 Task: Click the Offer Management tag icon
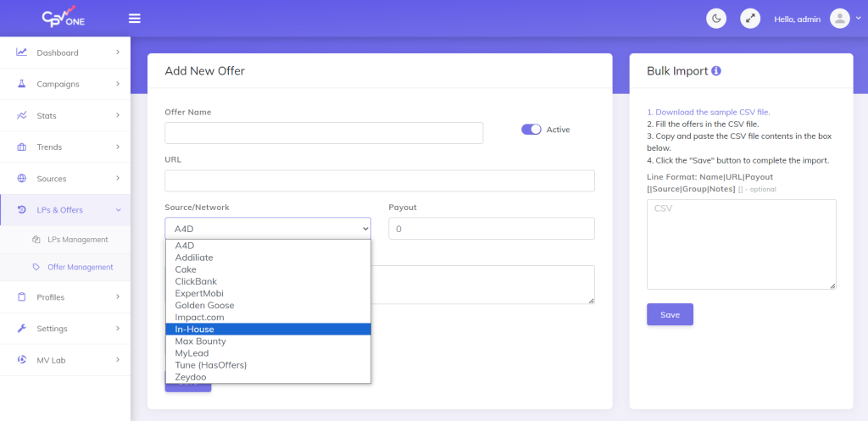(36, 267)
